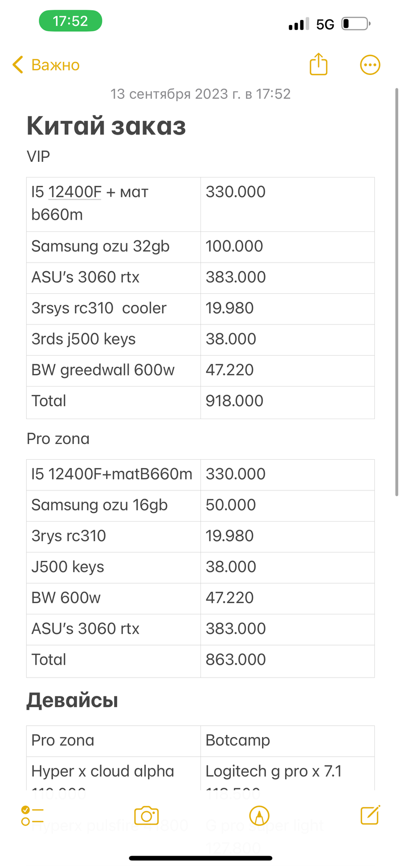
Task: Create a new note with the compose icon
Action: click(x=370, y=815)
